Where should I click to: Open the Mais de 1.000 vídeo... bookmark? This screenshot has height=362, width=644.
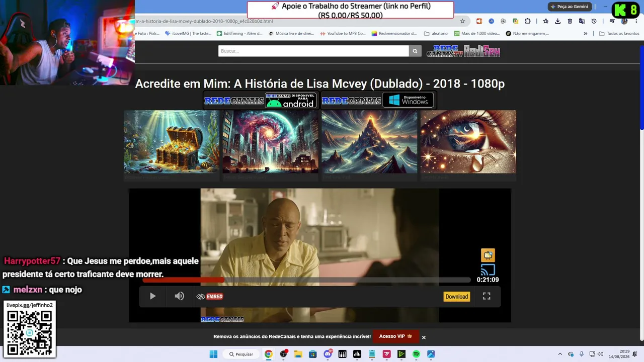477,34
